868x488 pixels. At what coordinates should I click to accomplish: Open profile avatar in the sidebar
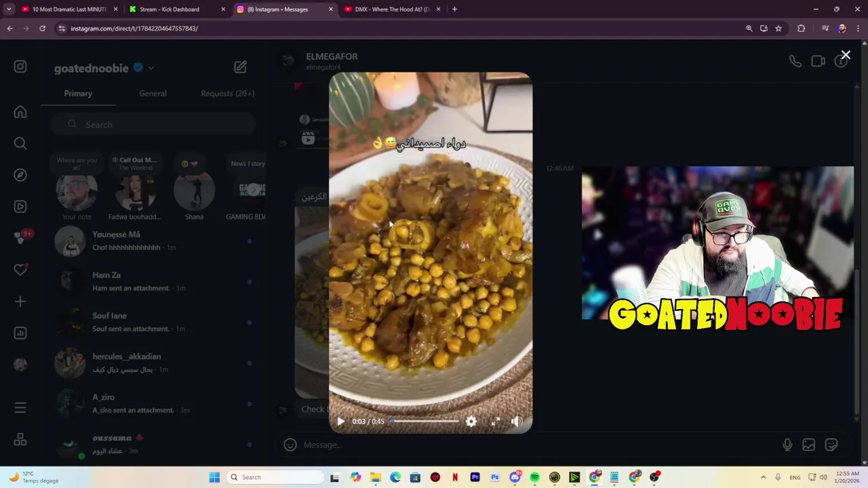[x=20, y=365]
